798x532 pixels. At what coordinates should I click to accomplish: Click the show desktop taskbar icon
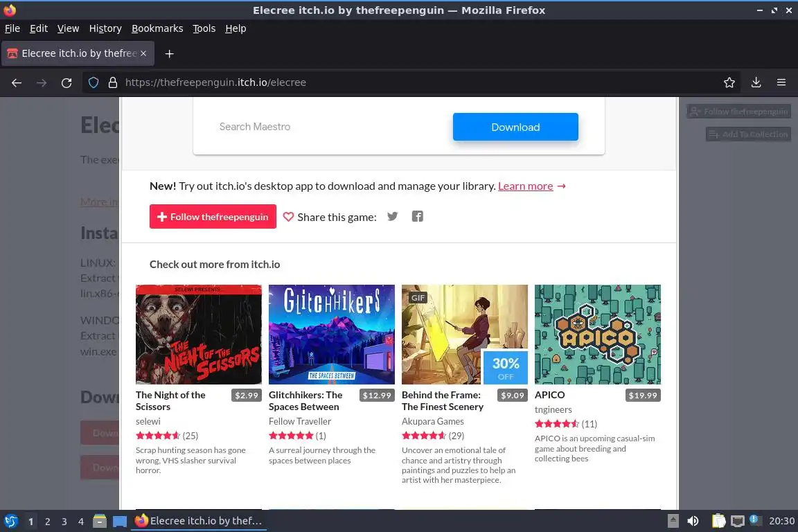[x=120, y=522]
